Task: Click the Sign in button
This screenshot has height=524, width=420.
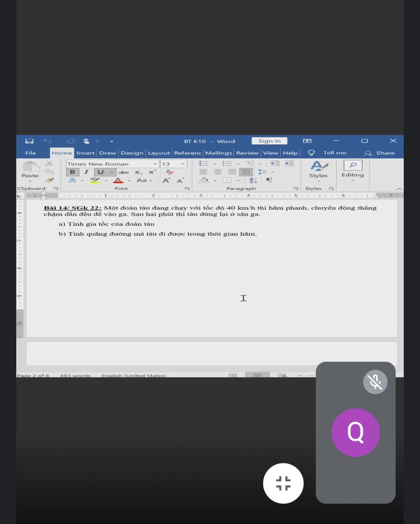Action: pos(269,141)
